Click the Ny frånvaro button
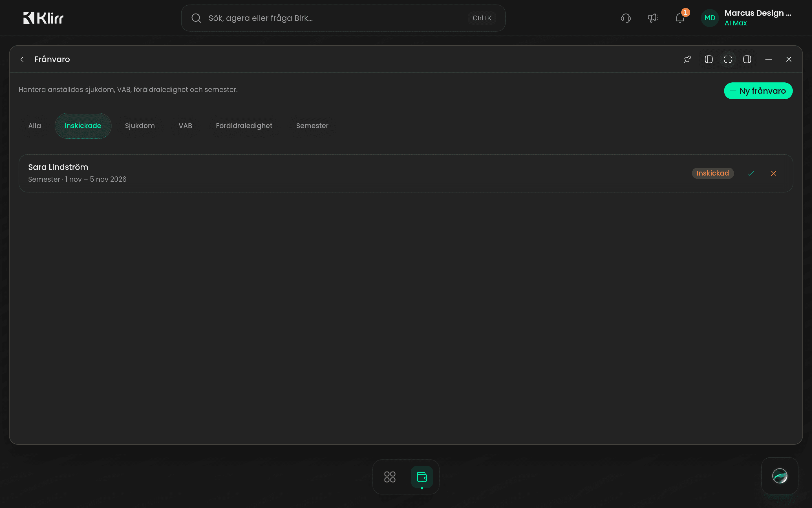 758,91
